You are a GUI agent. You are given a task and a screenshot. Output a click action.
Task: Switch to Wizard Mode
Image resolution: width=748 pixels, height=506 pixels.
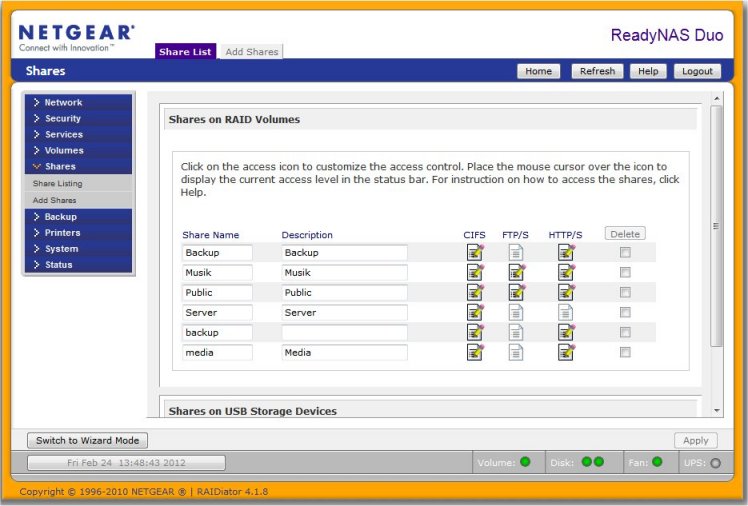click(87, 441)
